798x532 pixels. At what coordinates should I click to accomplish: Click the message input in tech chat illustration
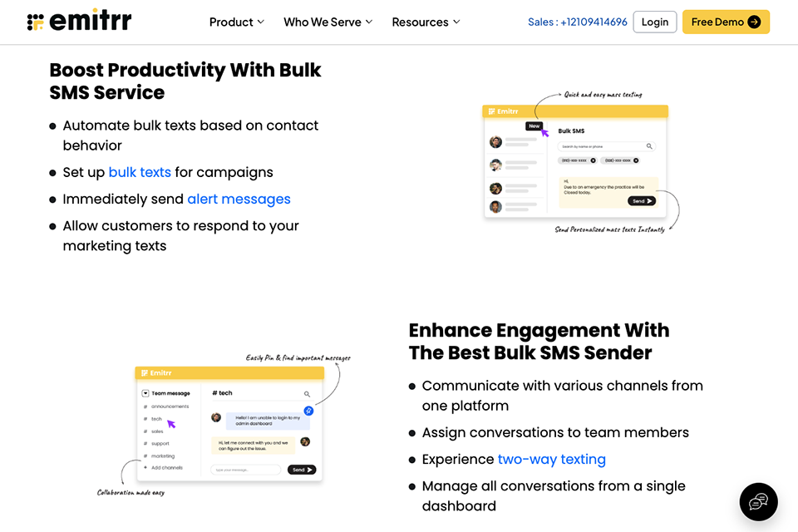246,470
